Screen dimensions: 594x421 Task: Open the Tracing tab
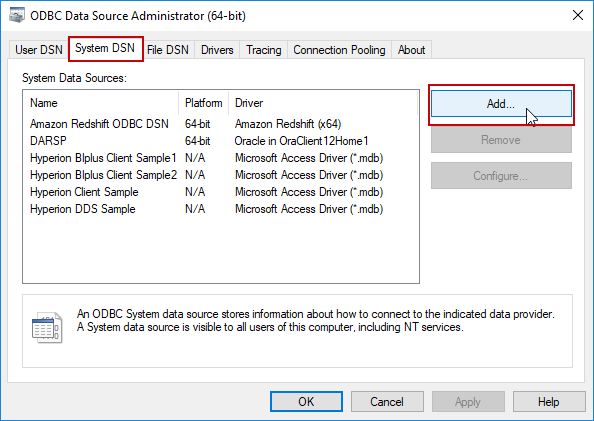pos(264,50)
